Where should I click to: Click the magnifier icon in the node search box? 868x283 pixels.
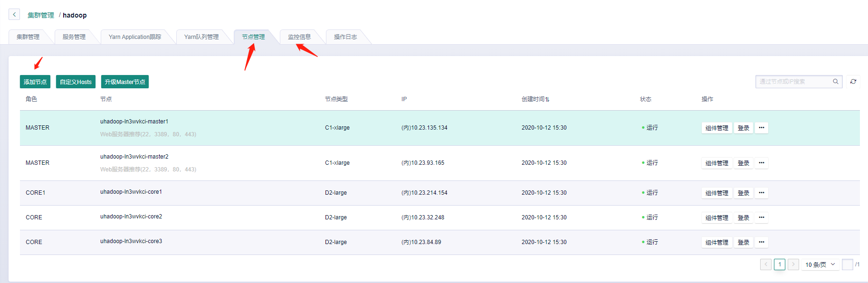[x=835, y=82]
